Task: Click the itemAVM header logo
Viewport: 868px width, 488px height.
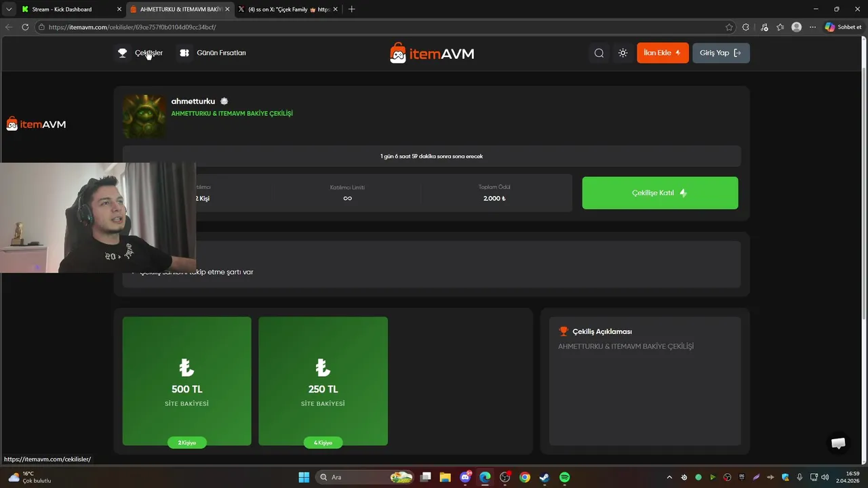Action: pyautogui.click(x=432, y=53)
